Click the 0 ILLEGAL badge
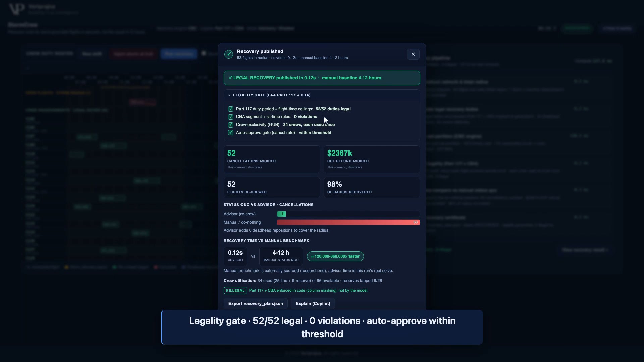Image resolution: width=644 pixels, height=362 pixels. point(235,291)
